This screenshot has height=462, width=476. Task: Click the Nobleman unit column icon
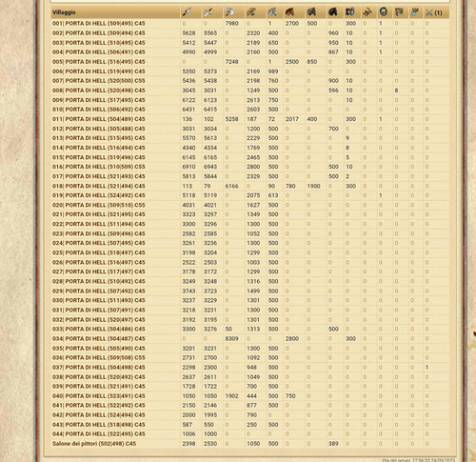399,12
